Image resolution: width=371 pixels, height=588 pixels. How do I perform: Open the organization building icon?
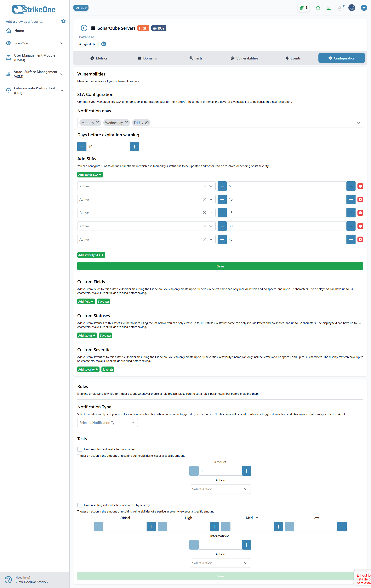pyautogui.click(x=328, y=8)
